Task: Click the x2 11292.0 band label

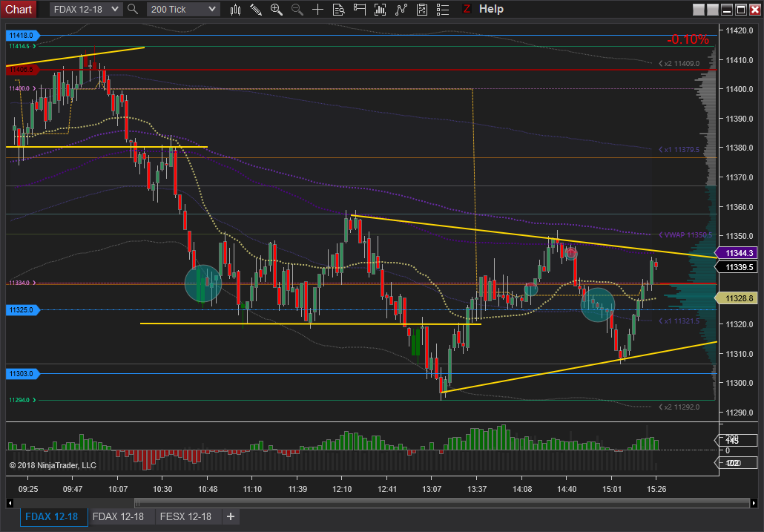Action: point(679,407)
